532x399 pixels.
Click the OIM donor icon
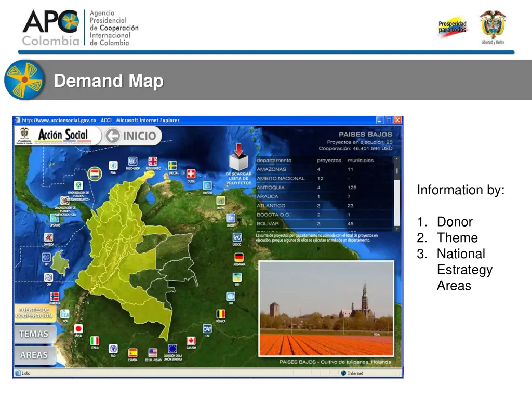[48, 277]
